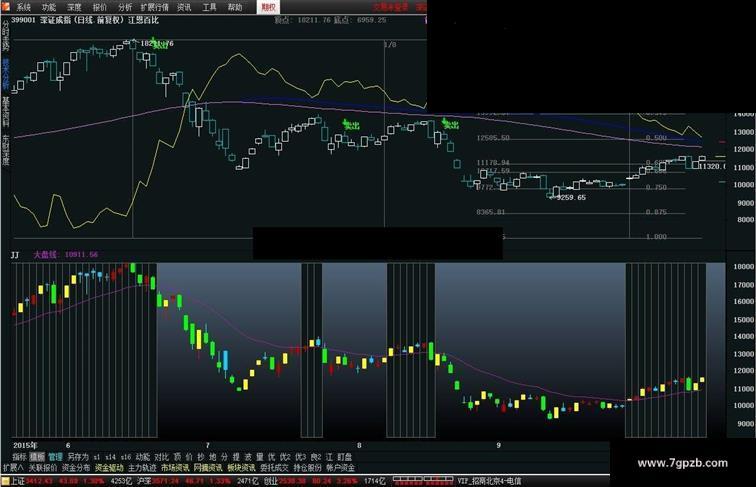Click the yellow icon beside 上证 in status bar
This screenshot has height=487, width=756.
tap(5, 481)
